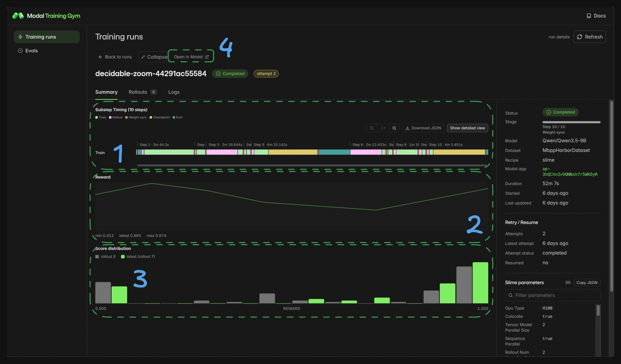Click the Step 1 · 3m 44.3s marker
Image resolution: width=621 pixels, height=364 pixels.
154,145
